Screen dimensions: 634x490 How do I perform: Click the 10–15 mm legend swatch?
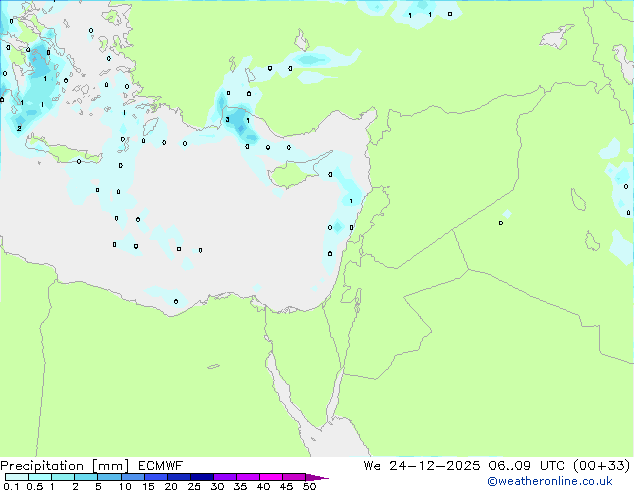click(133, 477)
